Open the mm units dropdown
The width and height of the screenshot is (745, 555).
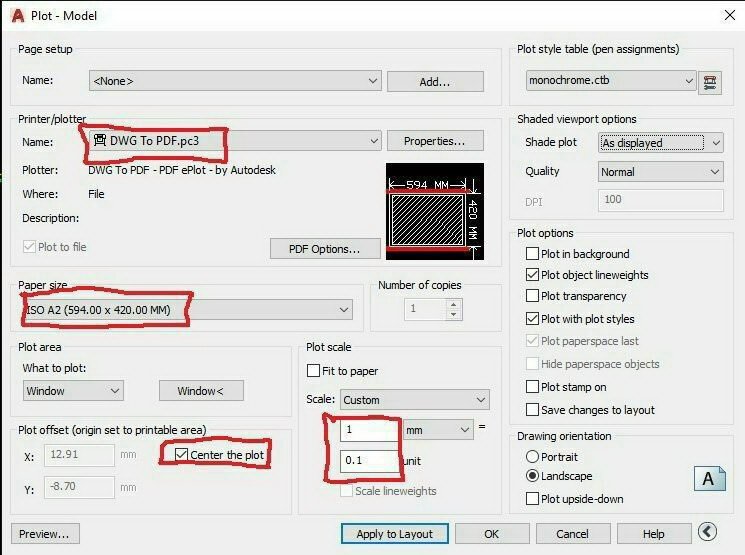click(438, 430)
